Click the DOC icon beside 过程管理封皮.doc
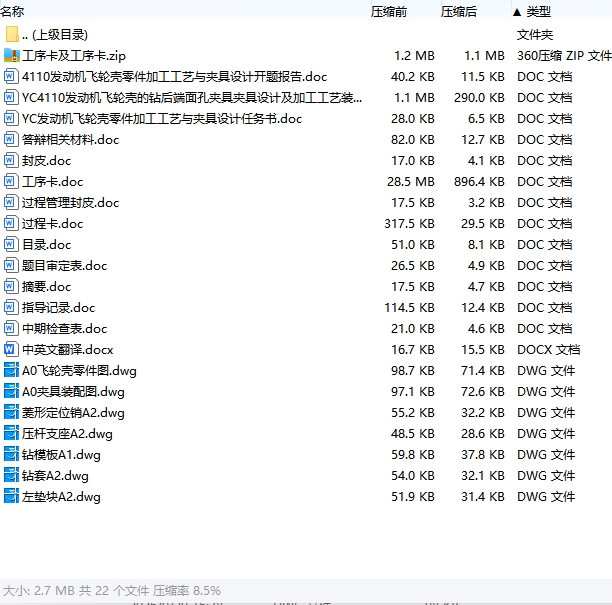 click(11, 203)
